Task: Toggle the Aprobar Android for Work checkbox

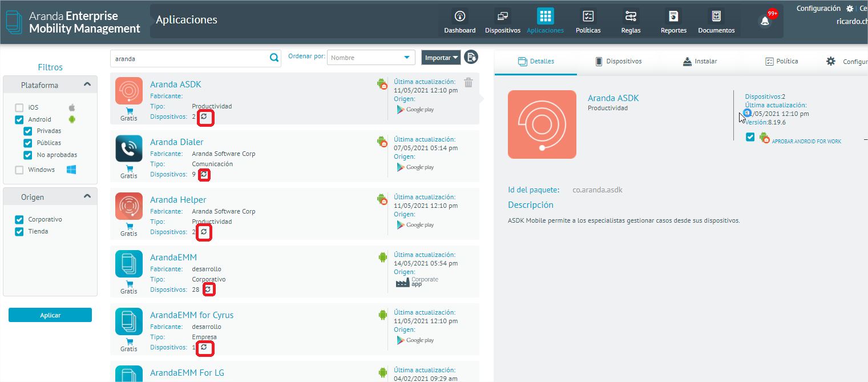Action: click(x=750, y=137)
